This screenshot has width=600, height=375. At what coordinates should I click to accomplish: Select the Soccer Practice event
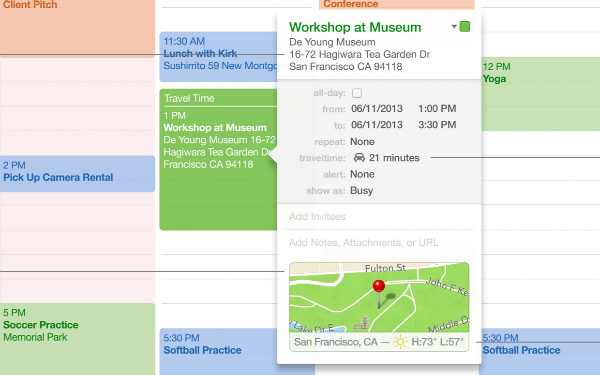pos(77,339)
